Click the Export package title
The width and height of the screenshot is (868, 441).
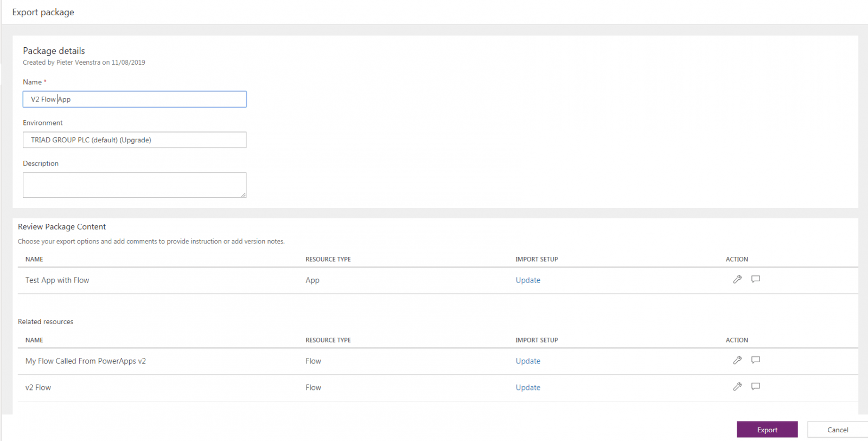point(43,12)
